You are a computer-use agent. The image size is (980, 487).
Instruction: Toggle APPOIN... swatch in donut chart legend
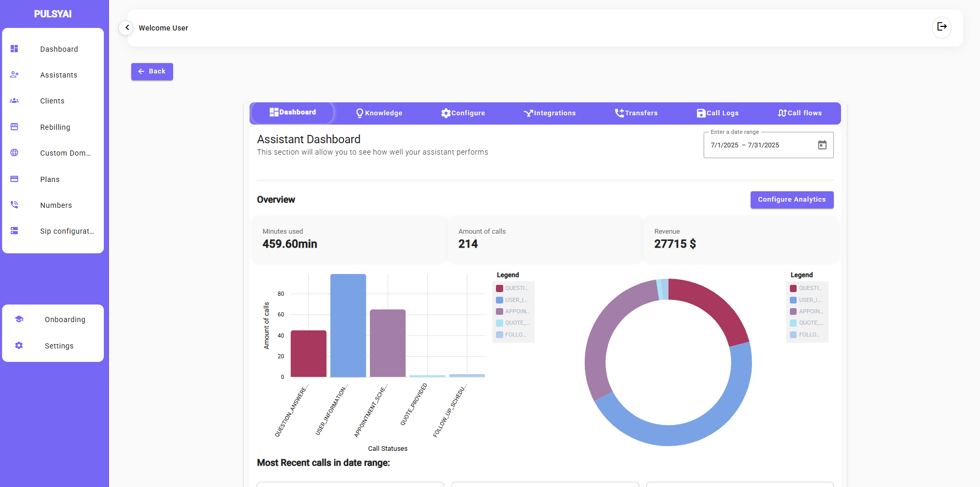[793, 311]
